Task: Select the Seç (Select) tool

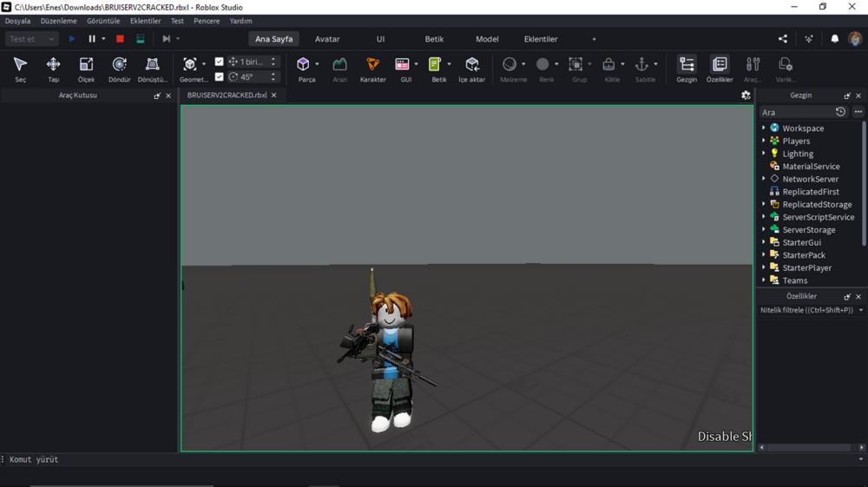Action: [x=21, y=69]
